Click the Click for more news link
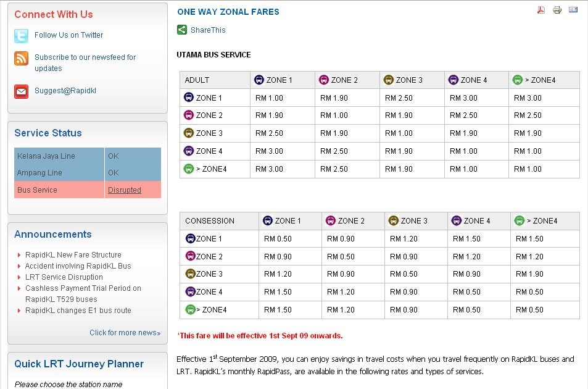This screenshot has height=389, width=588. tap(125, 333)
